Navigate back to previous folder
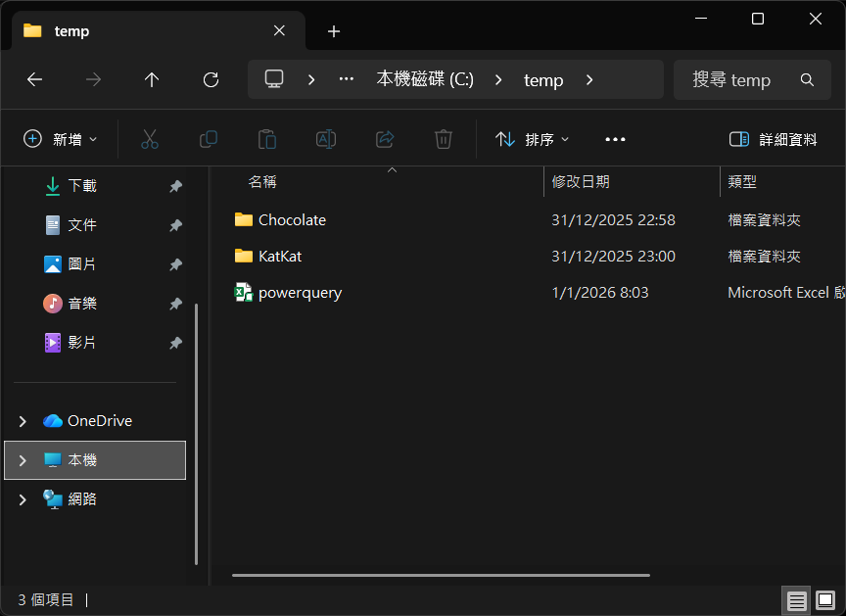This screenshot has width=846, height=616. pyautogui.click(x=34, y=80)
